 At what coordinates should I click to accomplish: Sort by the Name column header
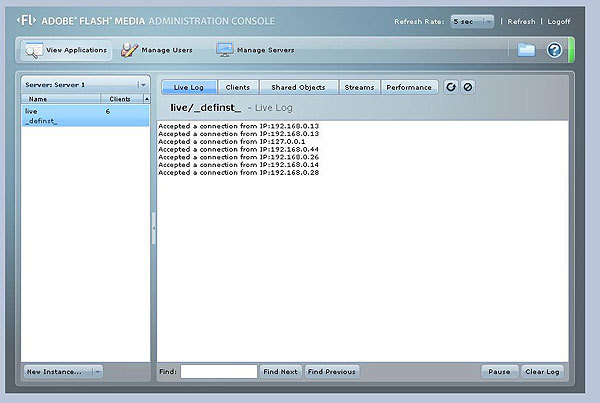[x=61, y=99]
